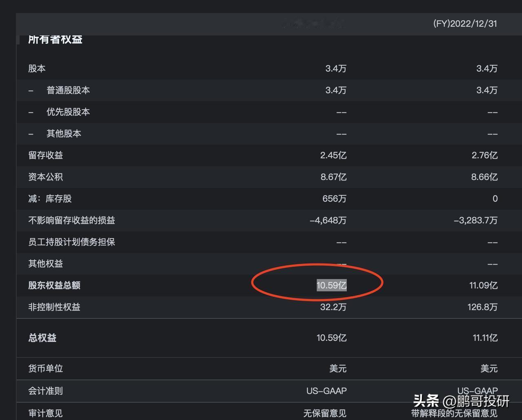
Task: Collapse the 普通股股本 sub-item dash
Action: [x=31, y=90]
